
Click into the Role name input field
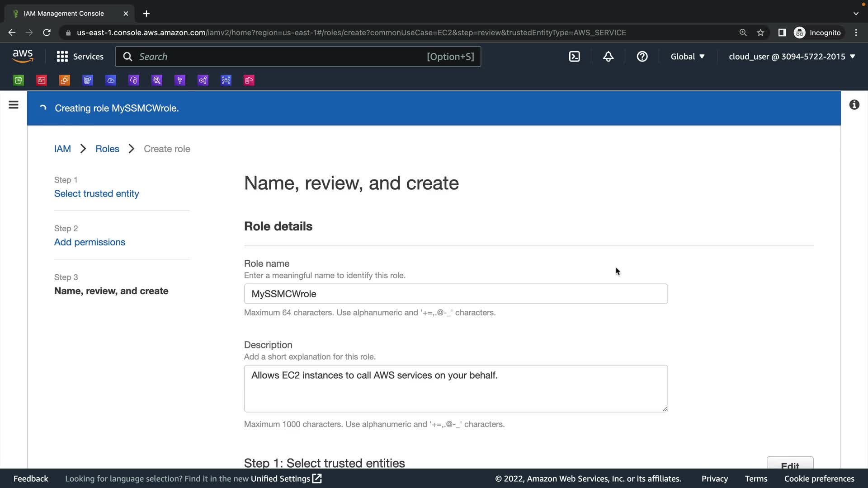(x=456, y=294)
